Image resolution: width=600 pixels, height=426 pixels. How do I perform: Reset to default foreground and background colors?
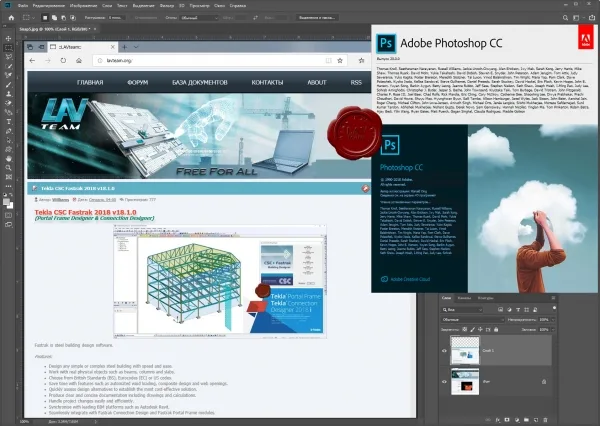point(5,195)
